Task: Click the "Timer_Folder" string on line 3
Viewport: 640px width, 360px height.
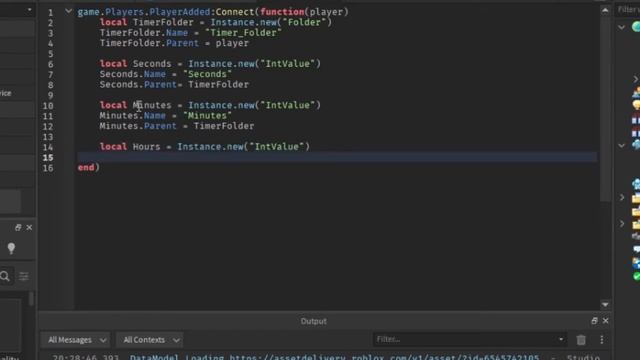Action: pos(243,33)
